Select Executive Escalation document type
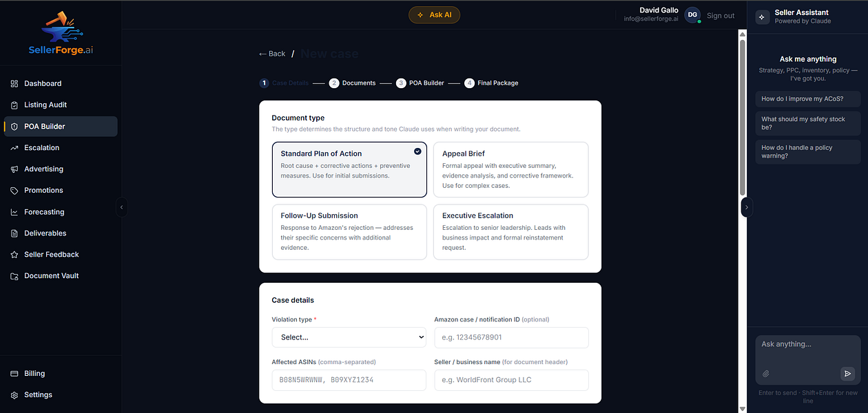Viewport: 868px width, 413px height. click(x=510, y=232)
